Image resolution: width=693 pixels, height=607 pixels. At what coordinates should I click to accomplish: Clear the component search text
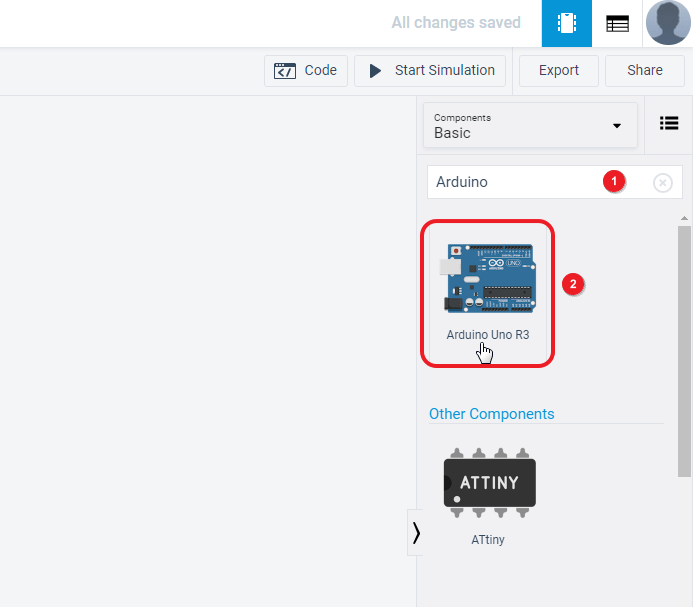(663, 183)
